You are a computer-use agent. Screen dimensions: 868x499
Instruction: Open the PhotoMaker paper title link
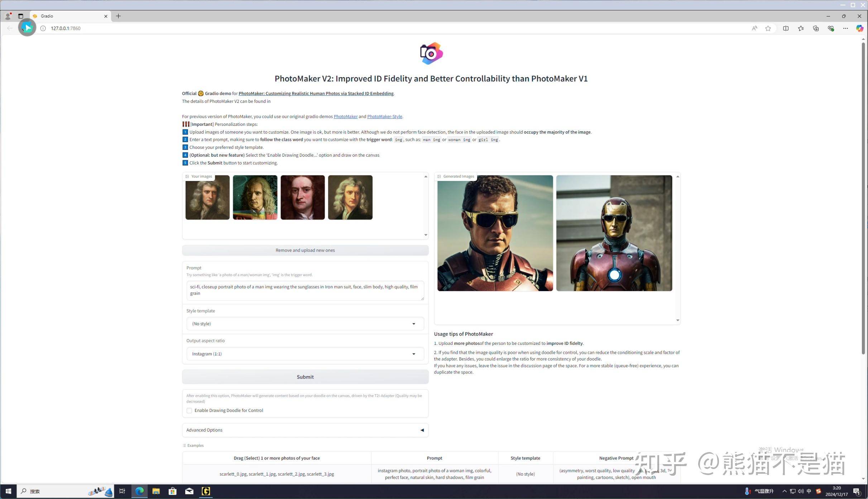coord(316,94)
